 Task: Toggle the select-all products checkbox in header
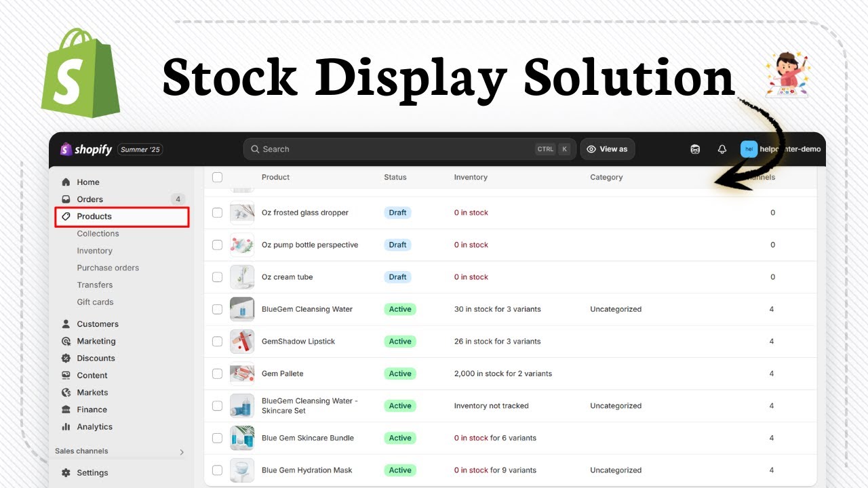point(217,178)
